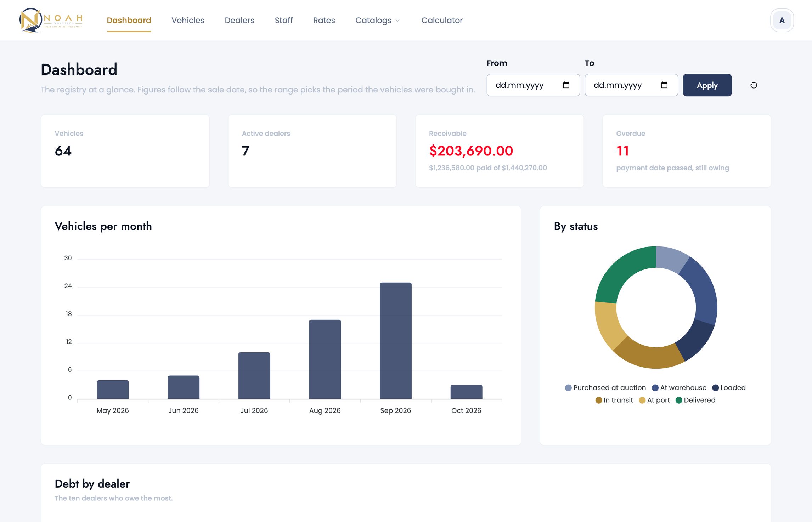This screenshot has height=522, width=812.
Task: Navigate to the Rates page
Action: click(x=324, y=20)
